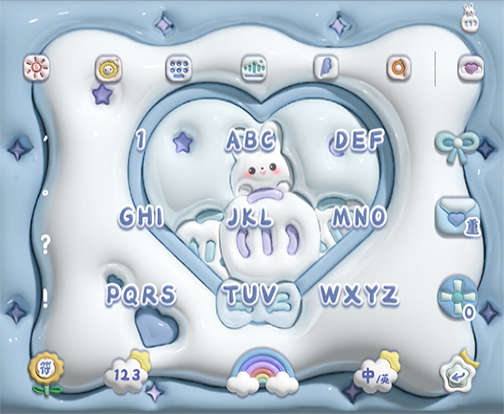Tap the purple winged heart icon

471,69
